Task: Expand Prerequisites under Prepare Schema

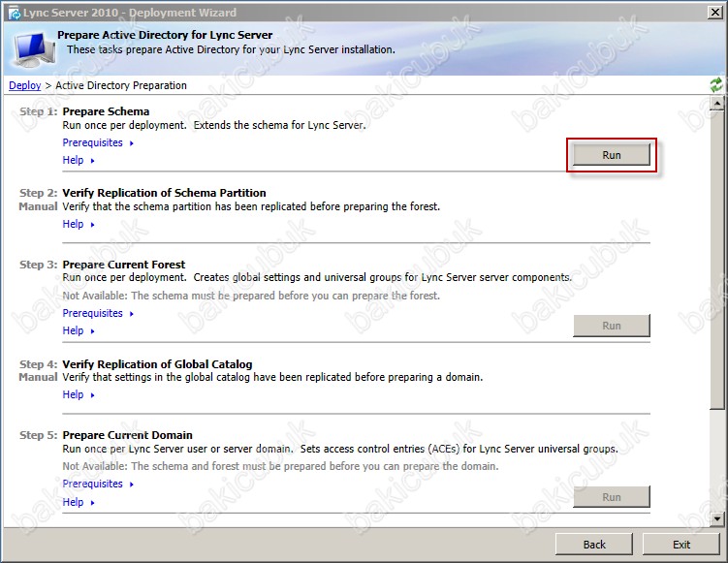Action: (98, 143)
